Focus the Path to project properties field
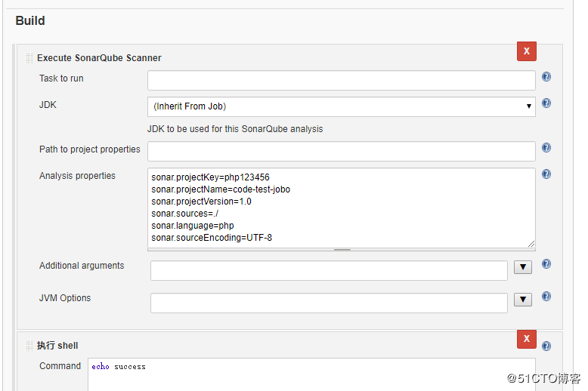Screen dimensions: 588x391 (x=341, y=151)
